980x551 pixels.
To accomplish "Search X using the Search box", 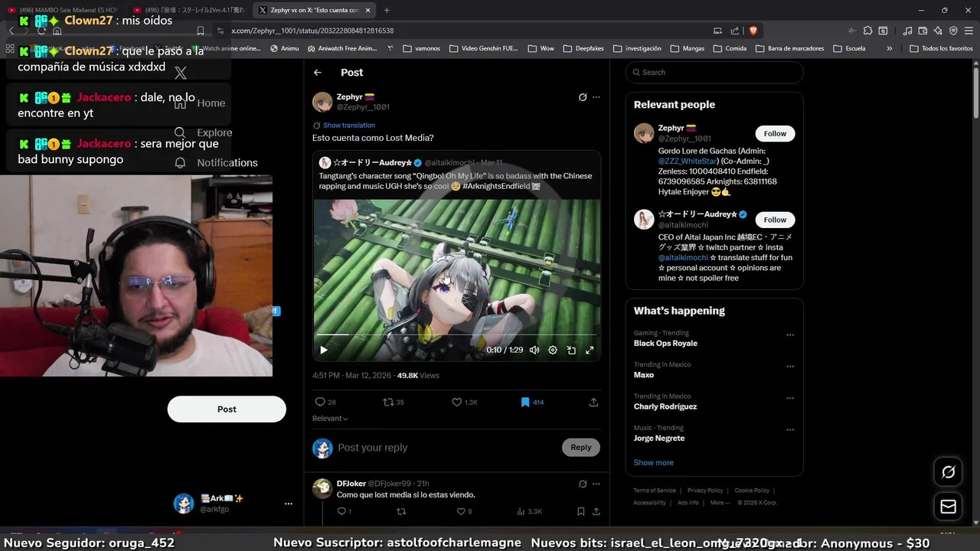I will pos(714,73).
